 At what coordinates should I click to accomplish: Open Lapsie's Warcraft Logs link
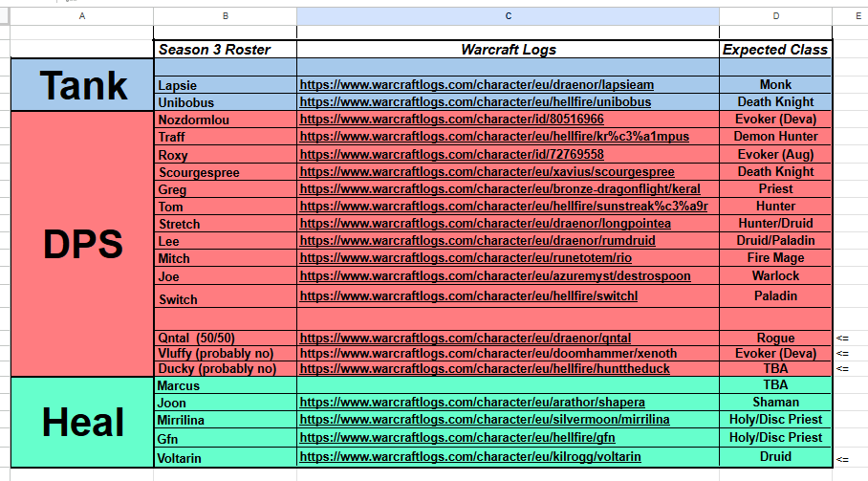(477, 85)
